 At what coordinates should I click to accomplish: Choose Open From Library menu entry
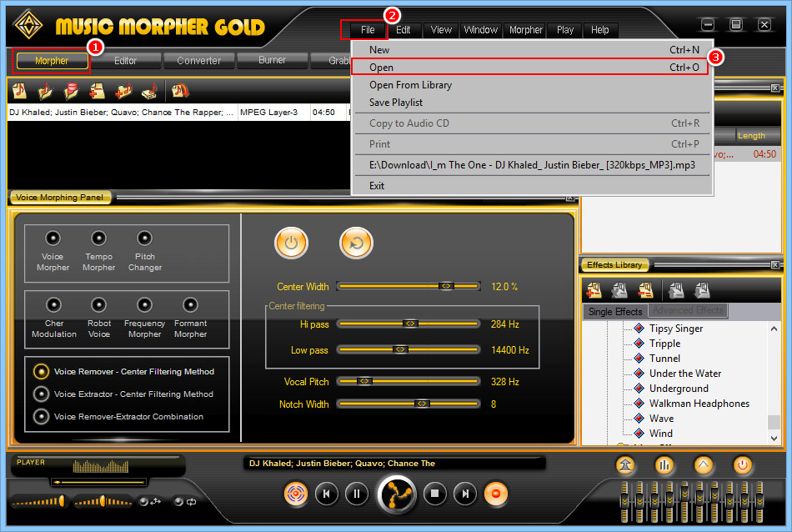tap(532, 85)
